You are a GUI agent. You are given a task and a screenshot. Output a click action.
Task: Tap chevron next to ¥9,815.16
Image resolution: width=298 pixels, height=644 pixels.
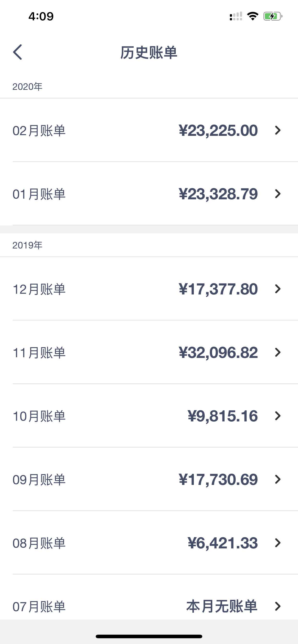point(278,416)
